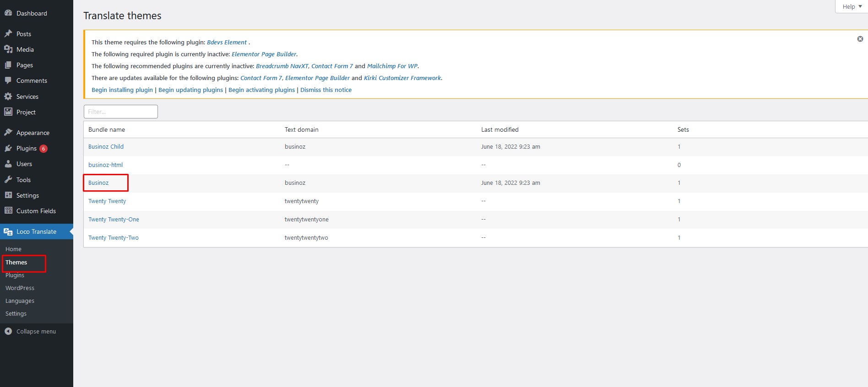Dismiss the plugin notice with X icon
The image size is (868, 387).
coord(860,39)
